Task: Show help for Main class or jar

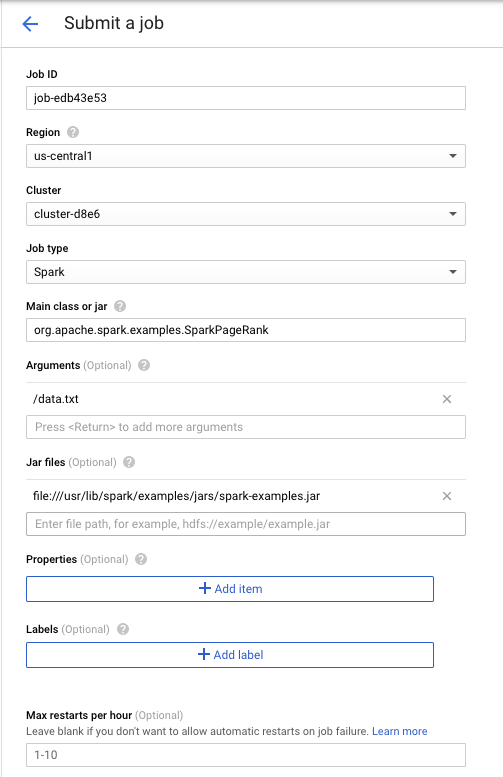Action: (x=120, y=306)
